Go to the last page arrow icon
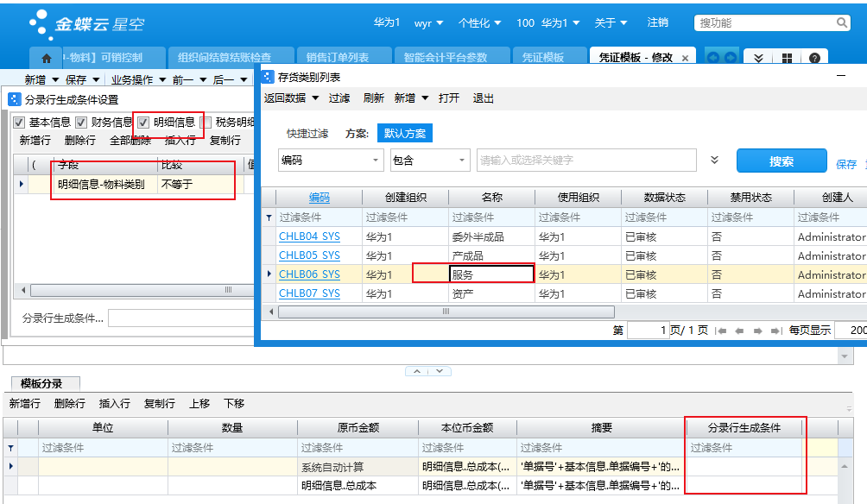The image size is (867, 504). coord(773,331)
